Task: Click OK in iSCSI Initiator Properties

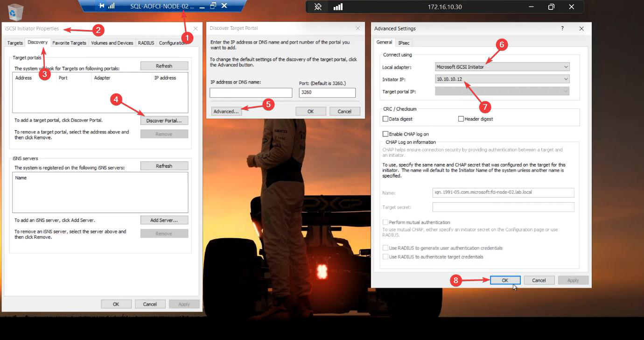Action: 116,304
